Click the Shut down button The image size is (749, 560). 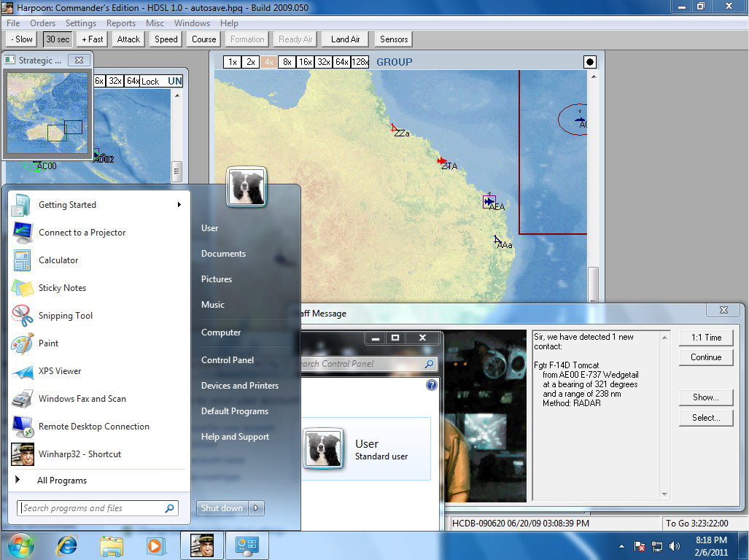pyautogui.click(x=222, y=508)
